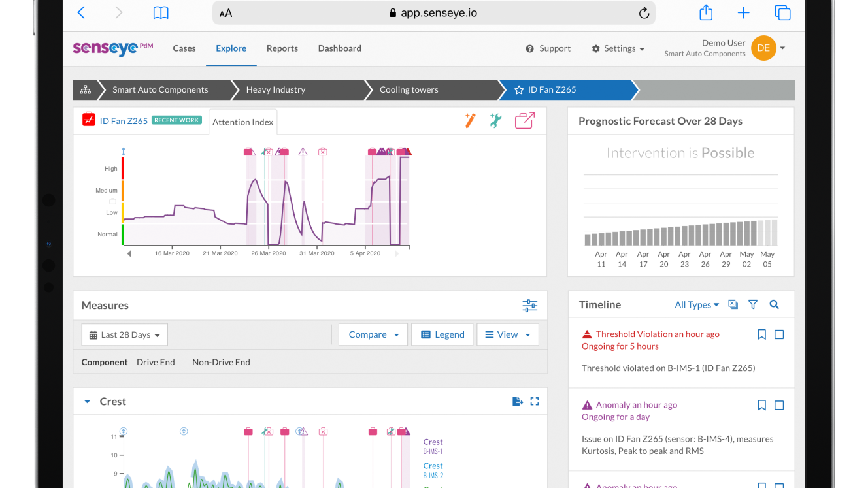Expand Crest chart to fullscreen
Viewport: 868px width, 488px height.
(535, 401)
